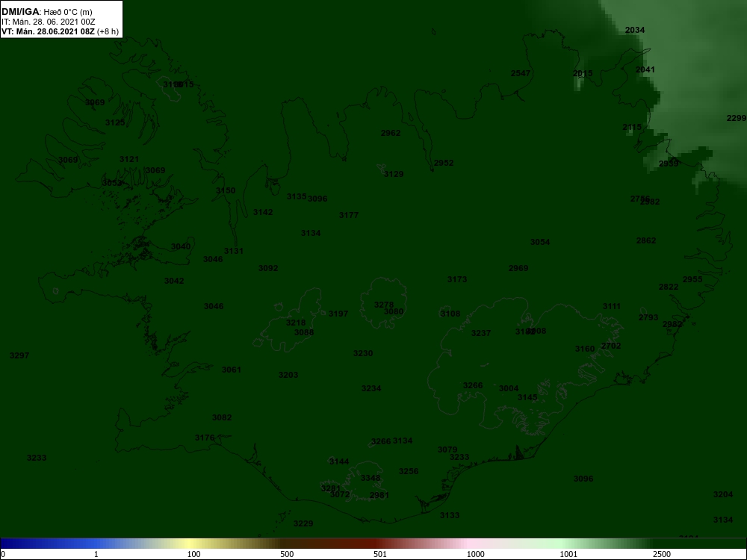Select the VT valid time line
The width and height of the screenshot is (747, 560).
pyautogui.click(x=60, y=31)
